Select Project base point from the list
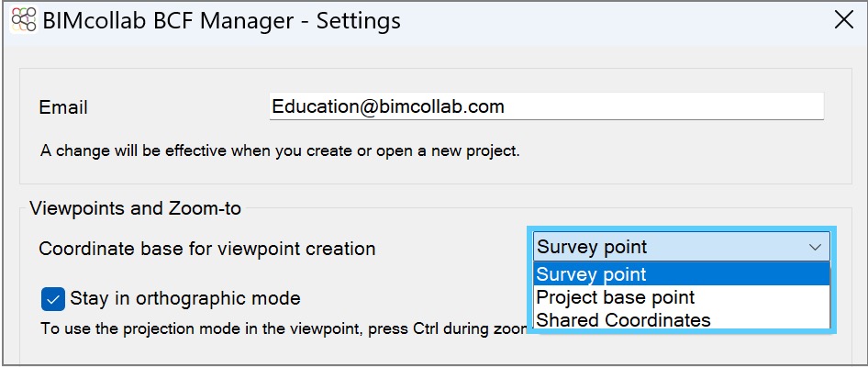 pos(682,297)
